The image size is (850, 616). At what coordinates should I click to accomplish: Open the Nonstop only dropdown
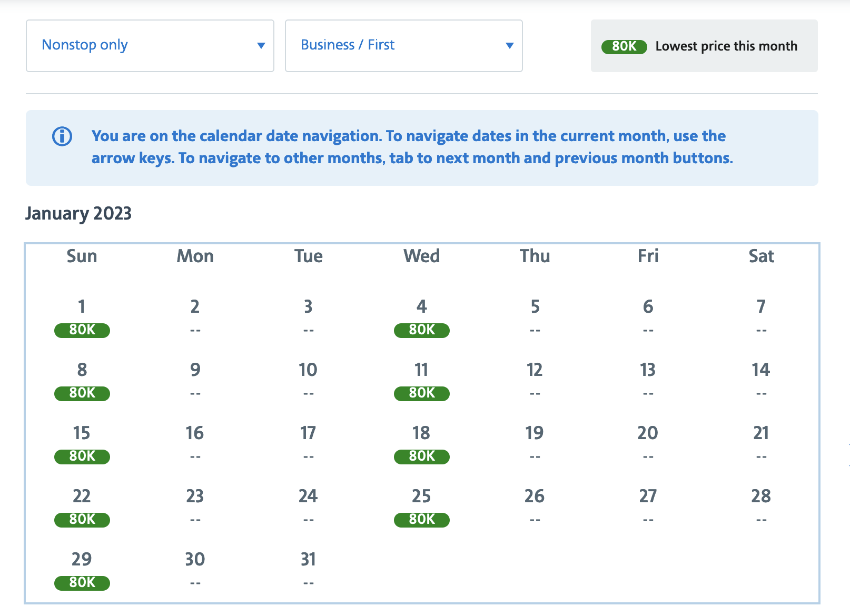pyautogui.click(x=150, y=46)
